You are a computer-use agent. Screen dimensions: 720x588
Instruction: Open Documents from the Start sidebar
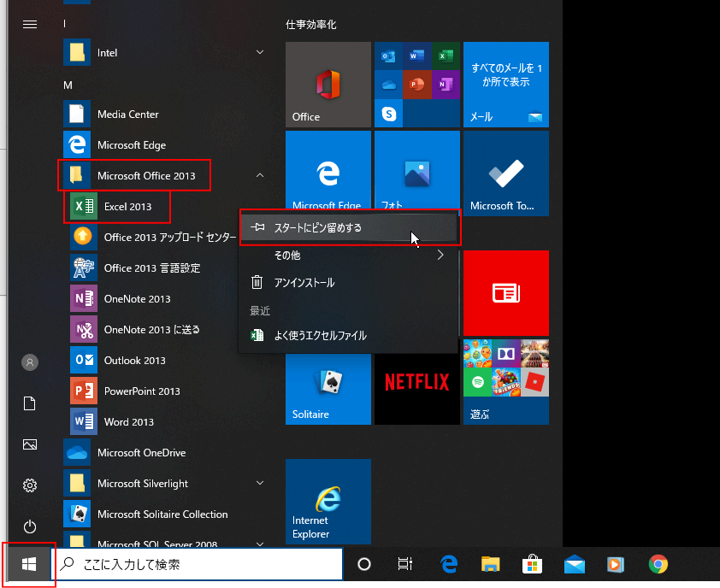click(x=30, y=403)
